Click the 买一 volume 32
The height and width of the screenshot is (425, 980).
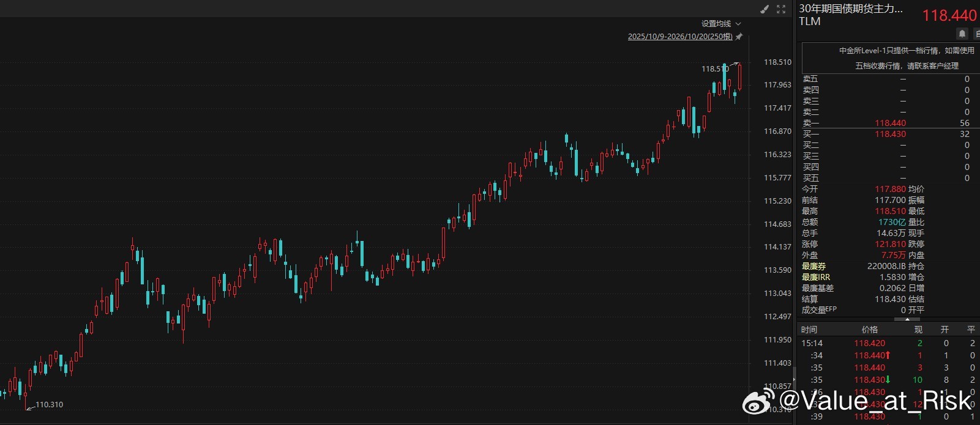(x=965, y=134)
